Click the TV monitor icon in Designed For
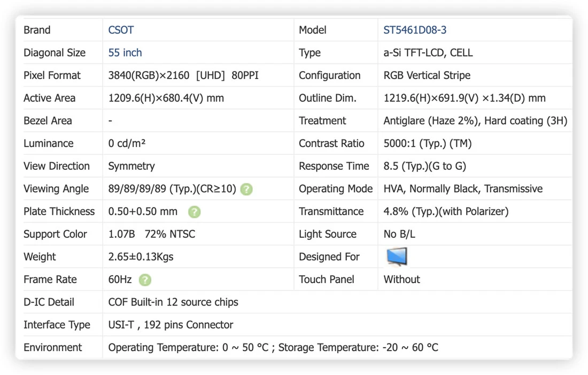The height and width of the screenshot is (375, 588). pos(397,256)
